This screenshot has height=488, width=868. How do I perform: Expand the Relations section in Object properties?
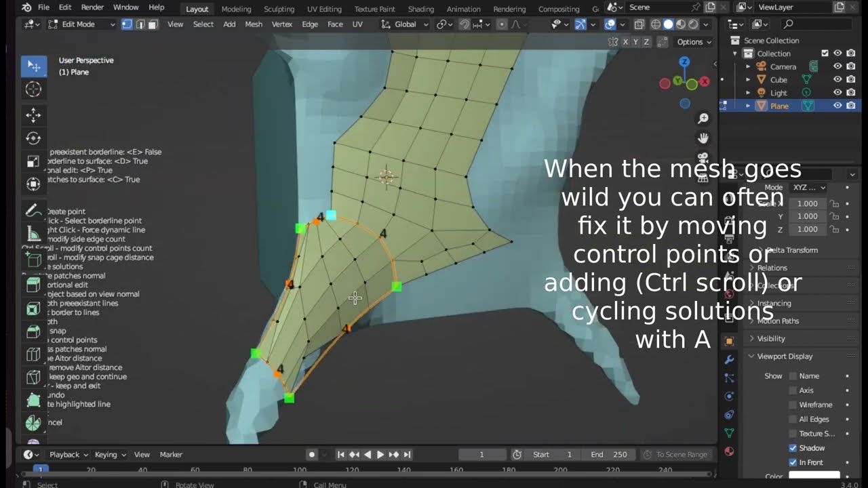[773, 267]
